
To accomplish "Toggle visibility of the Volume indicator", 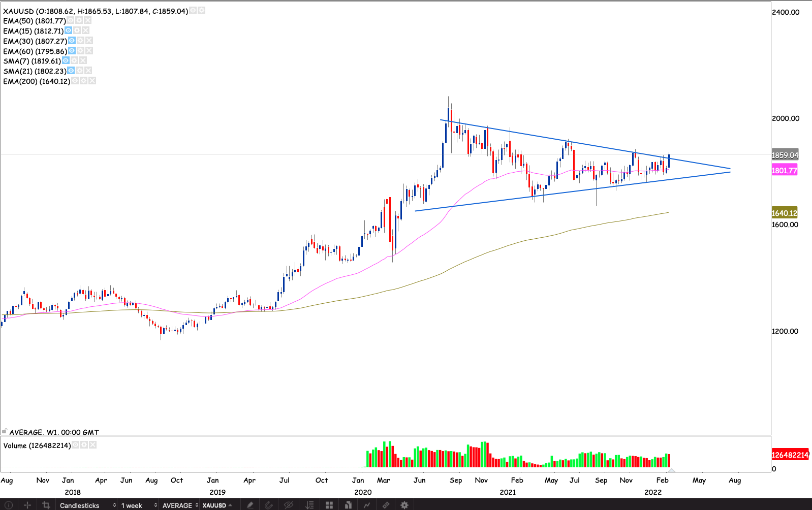I will coord(75,445).
